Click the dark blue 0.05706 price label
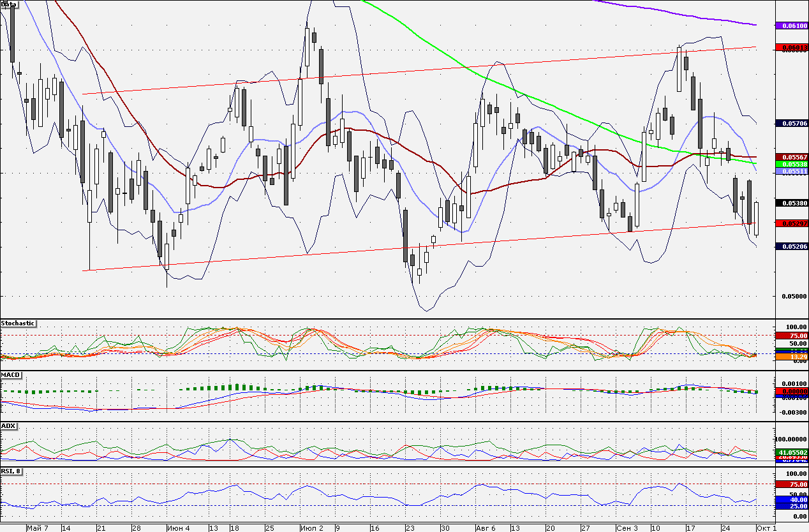Viewport: 809px width, 532px height. (x=792, y=123)
